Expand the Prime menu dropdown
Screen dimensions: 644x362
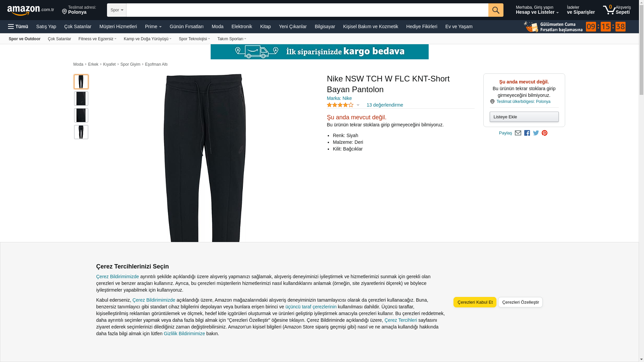click(x=153, y=26)
